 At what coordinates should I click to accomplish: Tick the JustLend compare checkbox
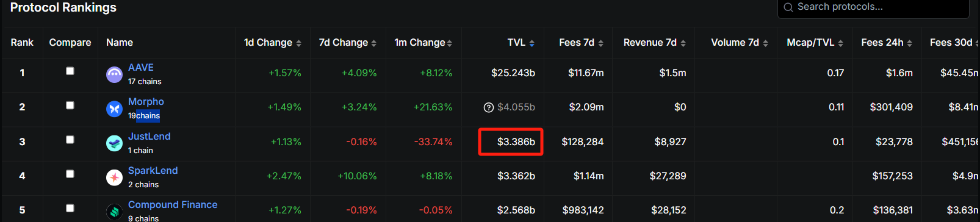coord(70,140)
